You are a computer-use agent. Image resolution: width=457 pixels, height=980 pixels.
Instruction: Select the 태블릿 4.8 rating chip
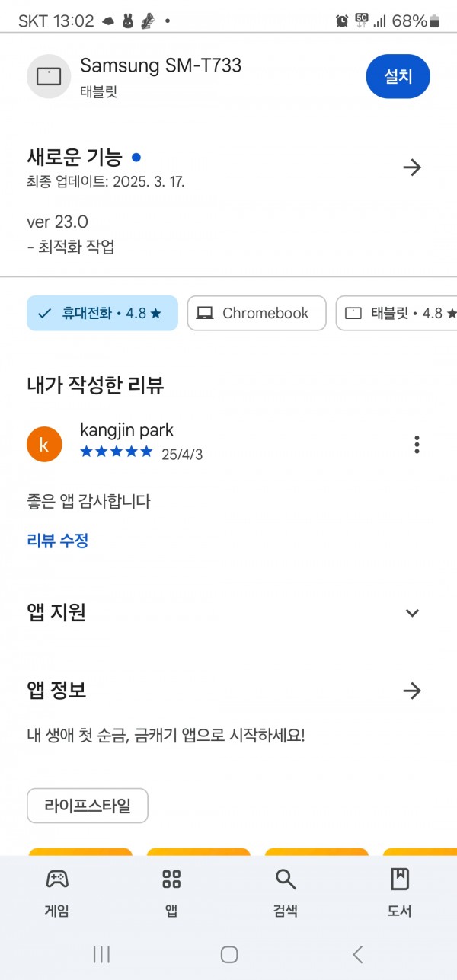click(396, 313)
